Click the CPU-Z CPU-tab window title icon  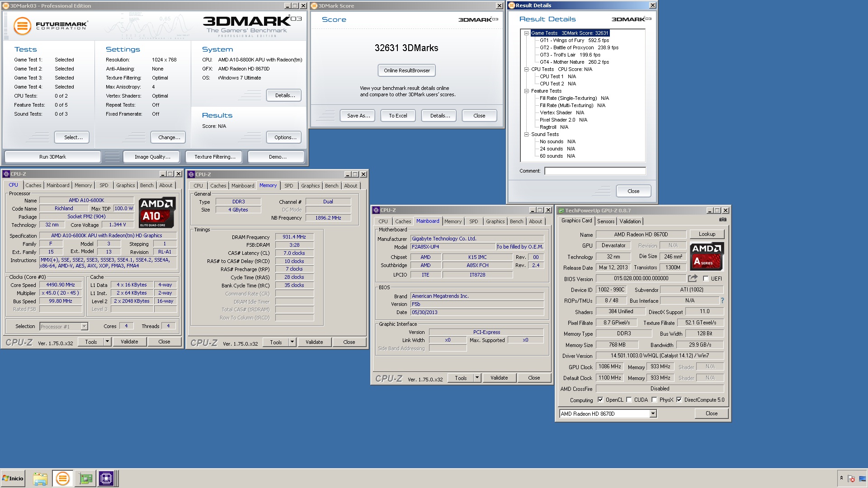coord(6,174)
